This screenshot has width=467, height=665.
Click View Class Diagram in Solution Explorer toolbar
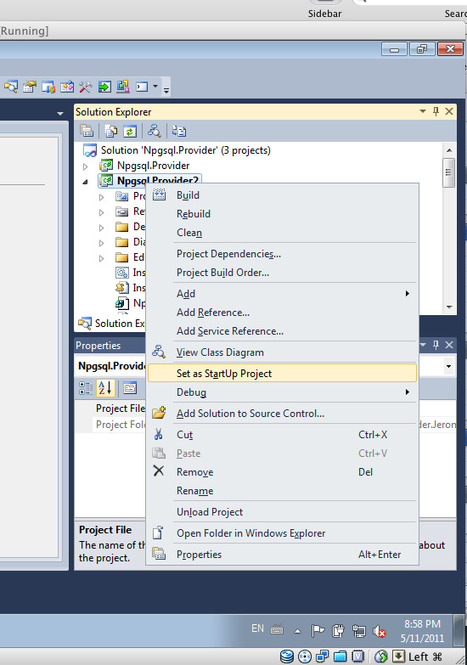[x=154, y=131]
